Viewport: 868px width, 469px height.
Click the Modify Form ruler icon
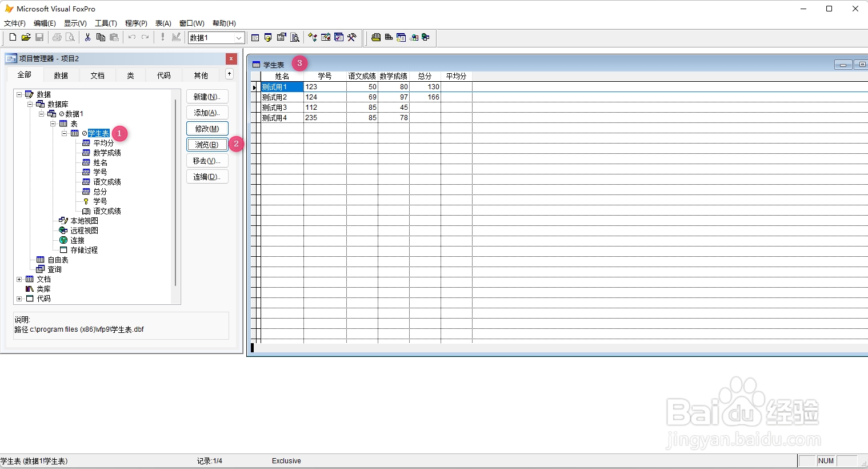click(176, 37)
